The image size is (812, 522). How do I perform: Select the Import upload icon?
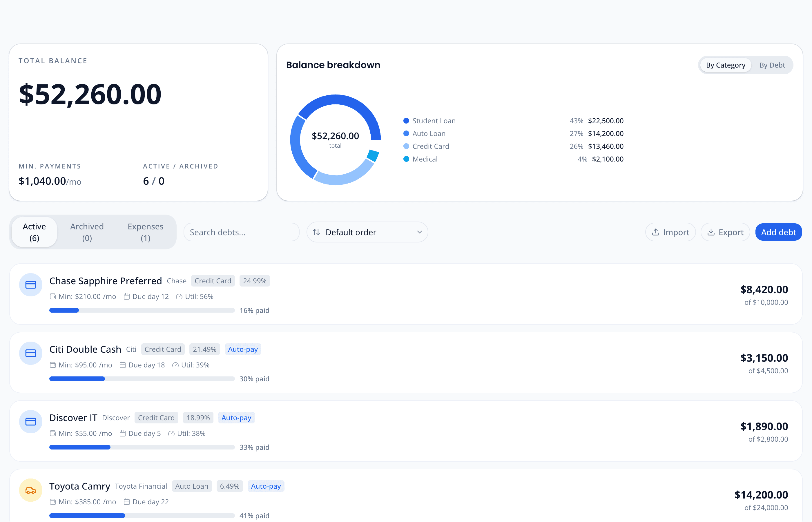[x=655, y=232]
